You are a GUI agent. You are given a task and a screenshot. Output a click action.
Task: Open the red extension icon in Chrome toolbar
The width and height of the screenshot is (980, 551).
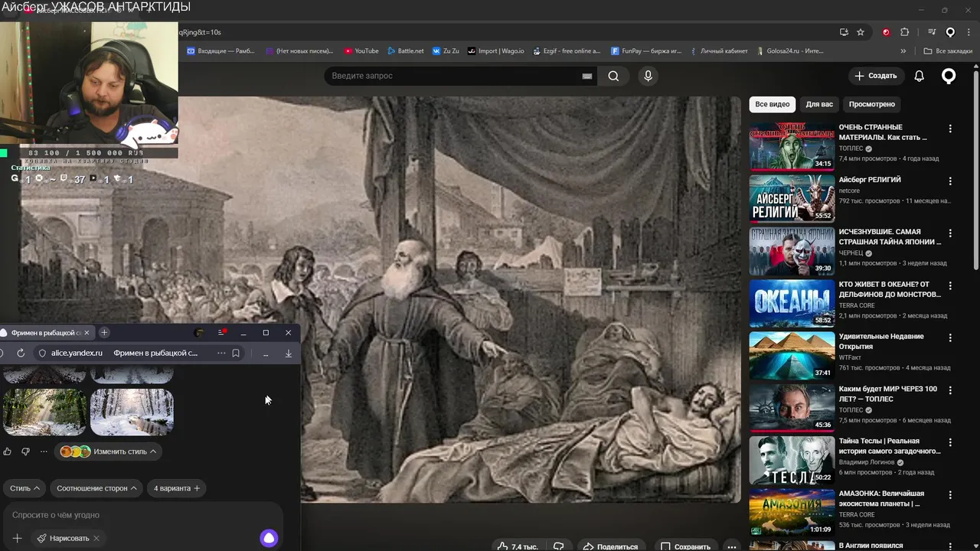coord(886,32)
